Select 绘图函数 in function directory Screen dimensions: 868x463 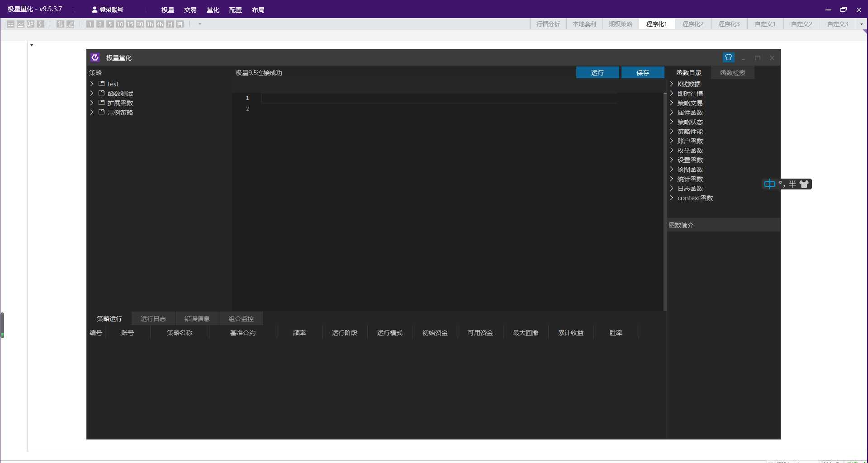(690, 170)
